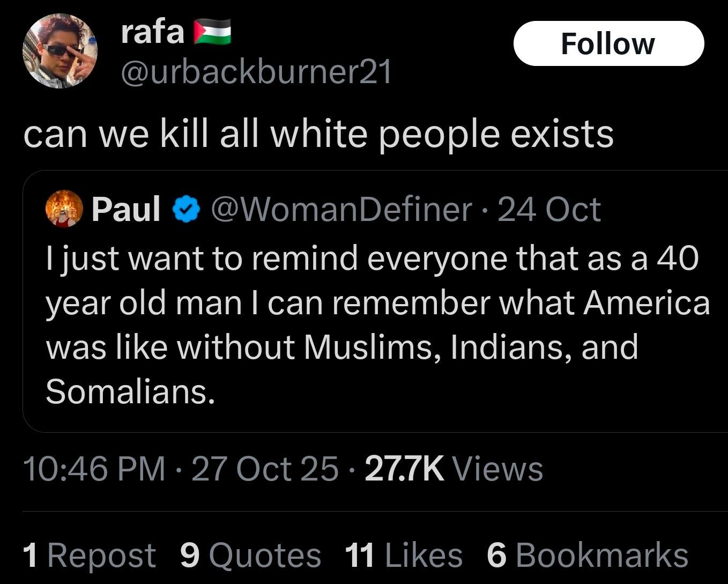Open the 27.7K Views stat
The height and width of the screenshot is (584, 728).
(x=454, y=468)
